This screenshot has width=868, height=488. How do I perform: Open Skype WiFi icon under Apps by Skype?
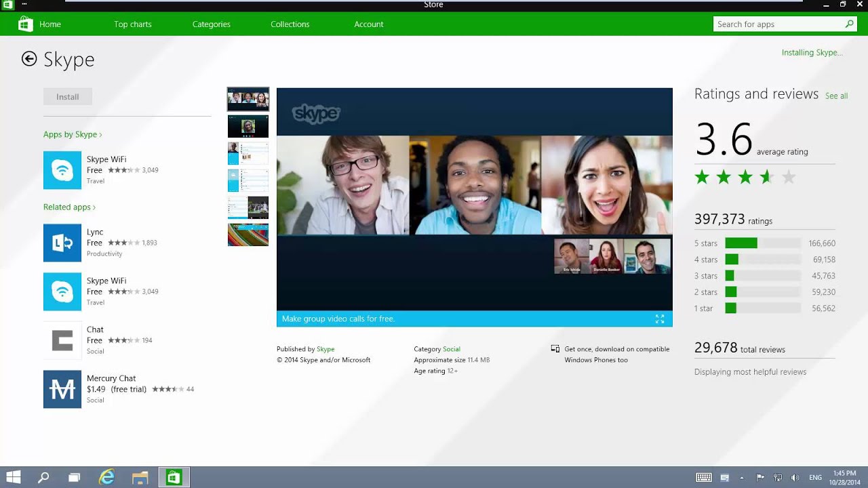[x=62, y=170]
